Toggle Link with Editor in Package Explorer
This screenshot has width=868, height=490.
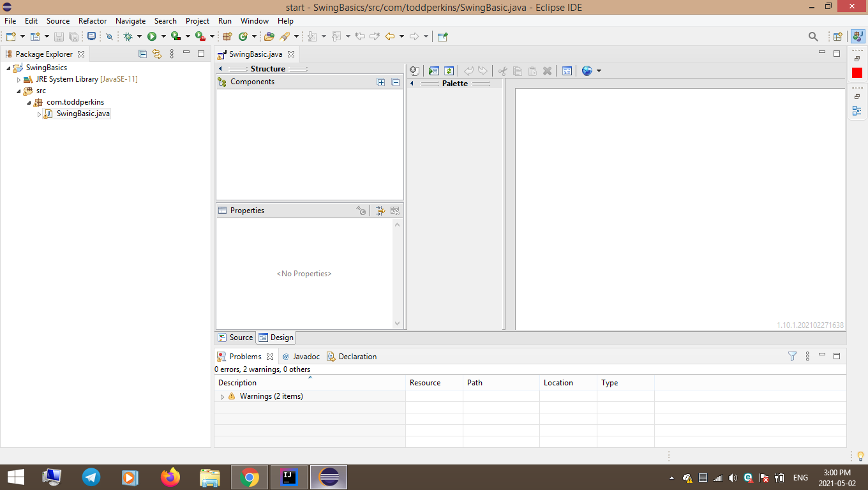click(157, 54)
